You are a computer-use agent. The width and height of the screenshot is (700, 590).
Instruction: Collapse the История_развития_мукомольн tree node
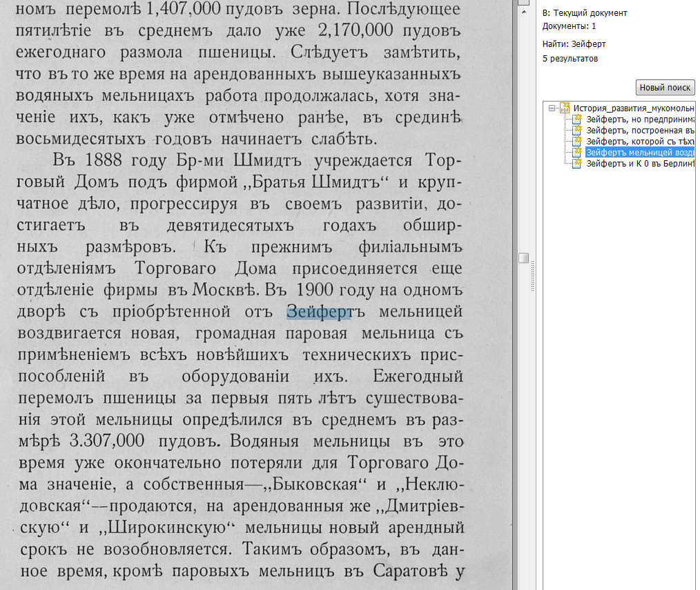click(552, 108)
